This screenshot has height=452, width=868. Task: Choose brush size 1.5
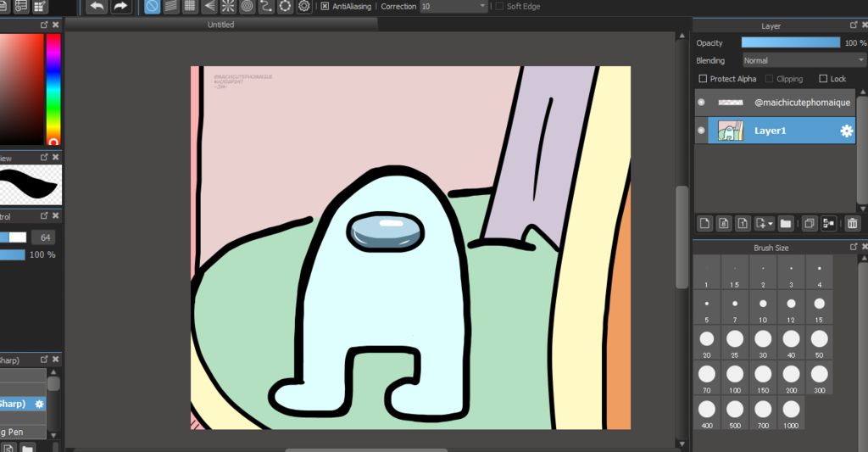pos(735,273)
